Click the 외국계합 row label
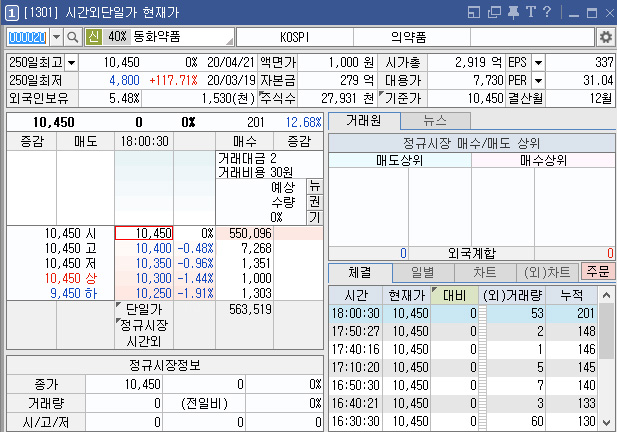 click(471, 253)
